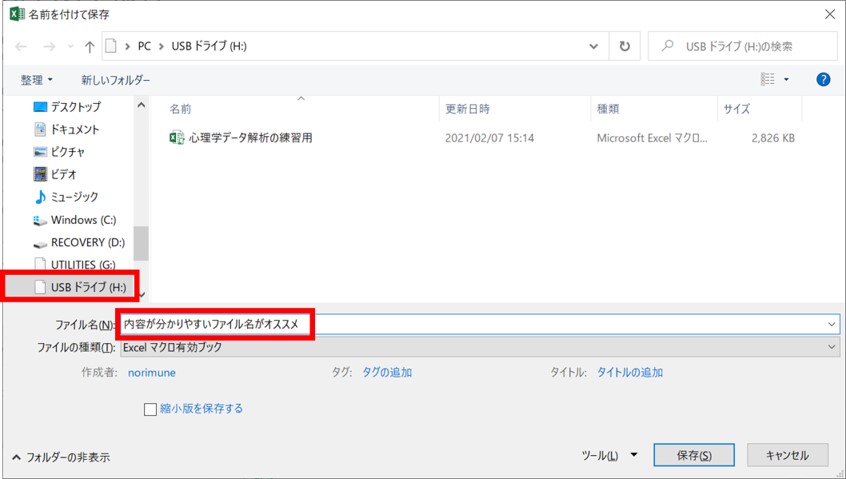
Task: Open the 整理 menu
Action: point(37,80)
